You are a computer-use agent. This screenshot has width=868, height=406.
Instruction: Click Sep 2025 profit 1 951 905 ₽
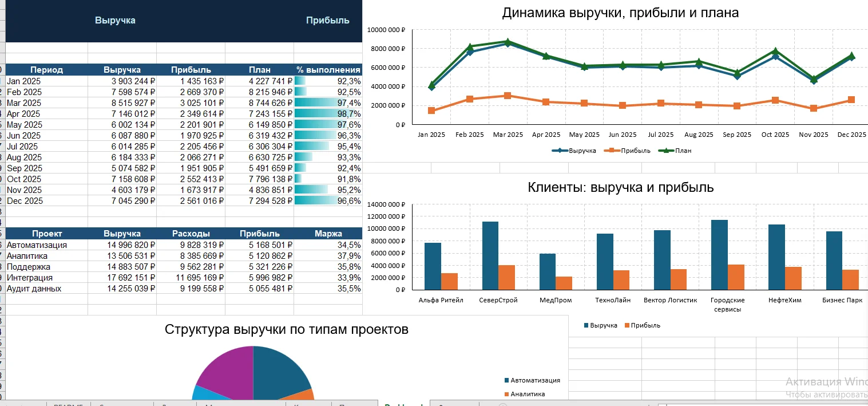coord(191,168)
